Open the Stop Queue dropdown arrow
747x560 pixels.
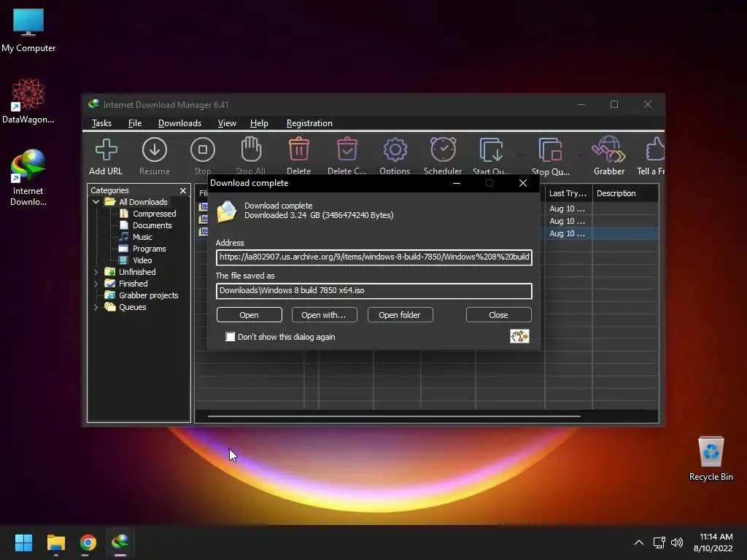click(580, 155)
